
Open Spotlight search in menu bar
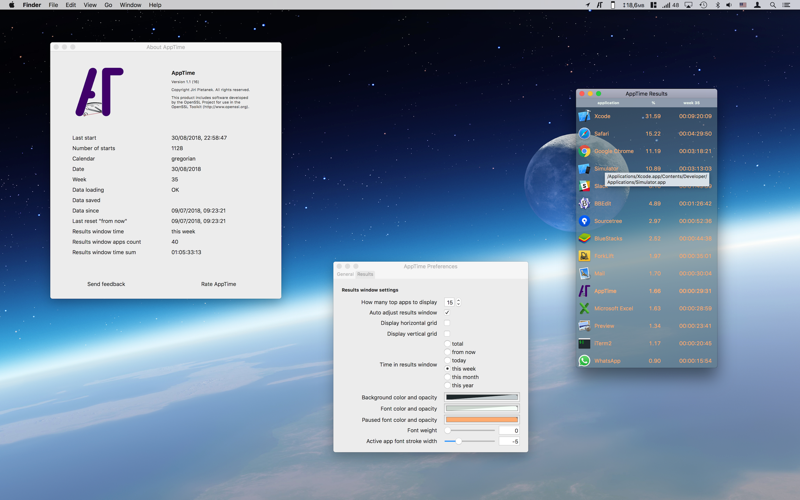772,5
